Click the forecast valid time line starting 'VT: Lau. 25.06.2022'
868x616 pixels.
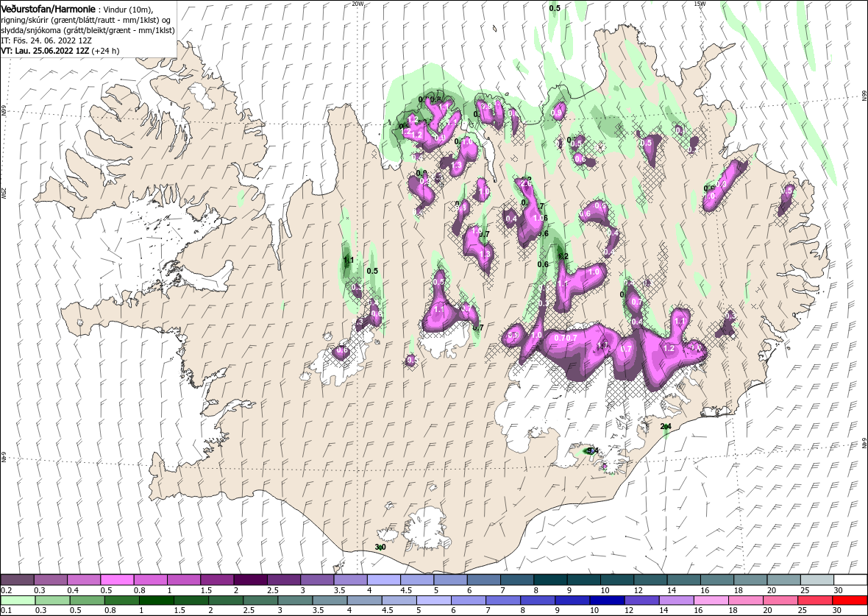coord(60,50)
